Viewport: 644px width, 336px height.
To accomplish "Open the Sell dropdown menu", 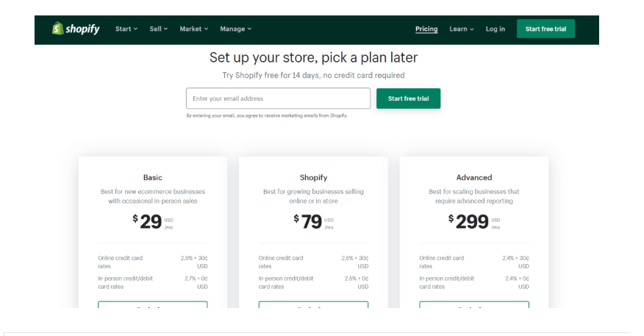I will pyautogui.click(x=159, y=29).
